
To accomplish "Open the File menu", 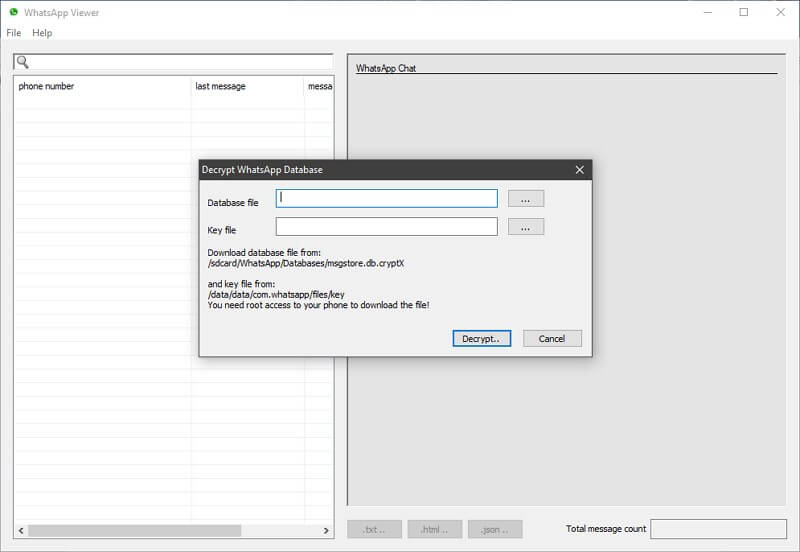I will coord(14,33).
